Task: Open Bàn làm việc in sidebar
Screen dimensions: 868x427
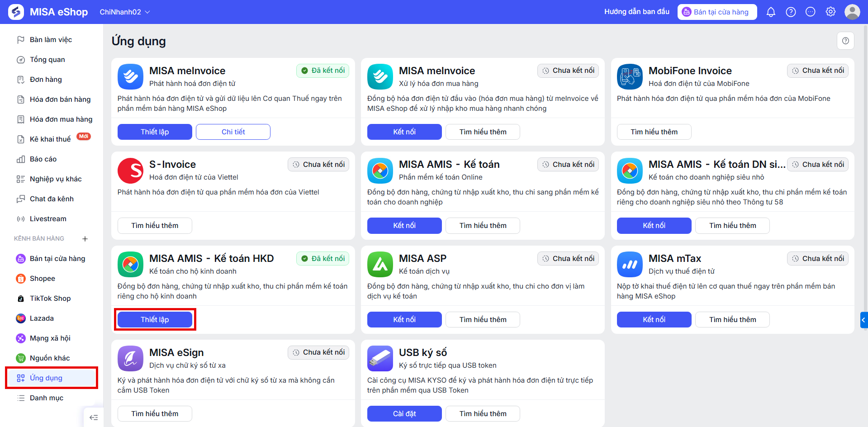Action: pyautogui.click(x=52, y=40)
